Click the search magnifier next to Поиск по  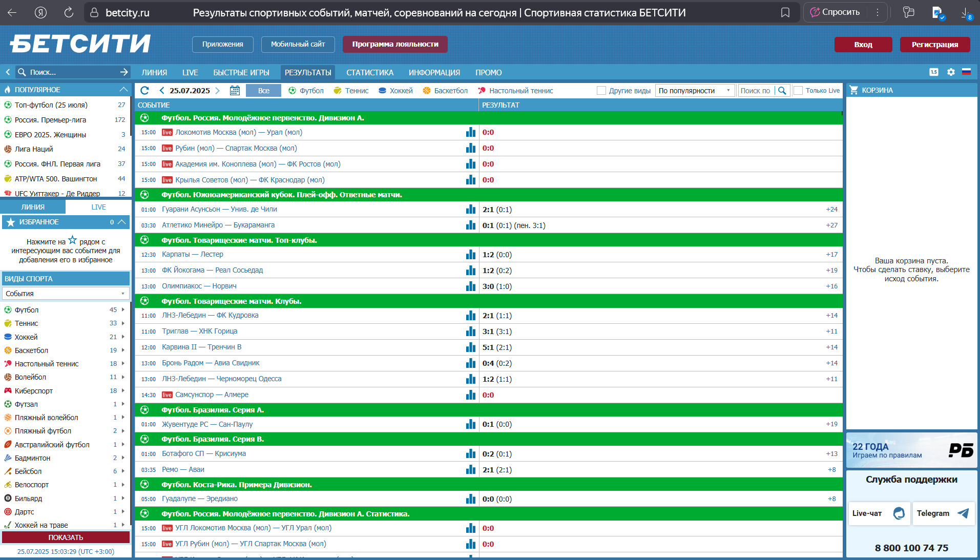782,91
